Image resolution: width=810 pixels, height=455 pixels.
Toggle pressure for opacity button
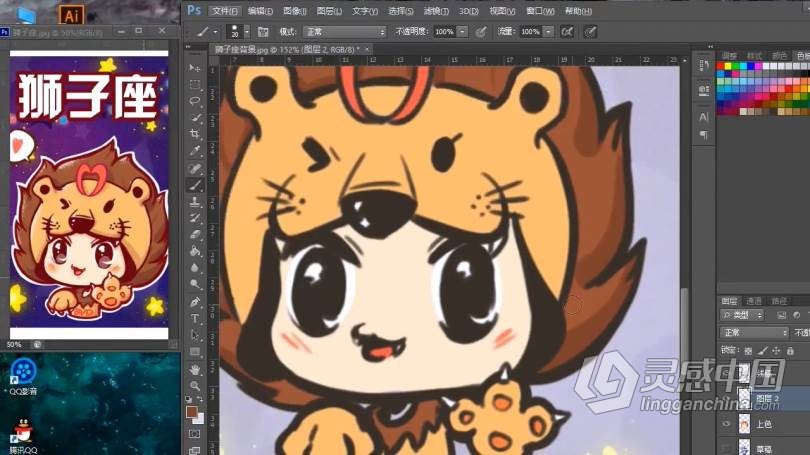pos(481,32)
